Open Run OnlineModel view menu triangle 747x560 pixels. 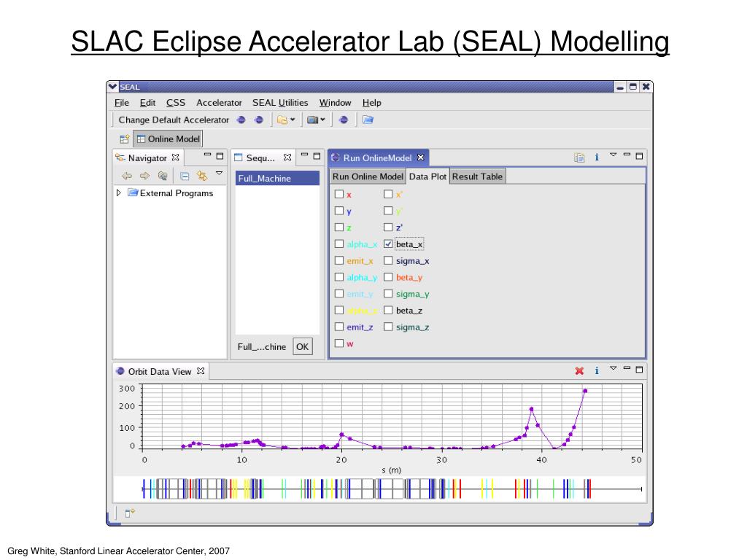[x=613, y=155]
